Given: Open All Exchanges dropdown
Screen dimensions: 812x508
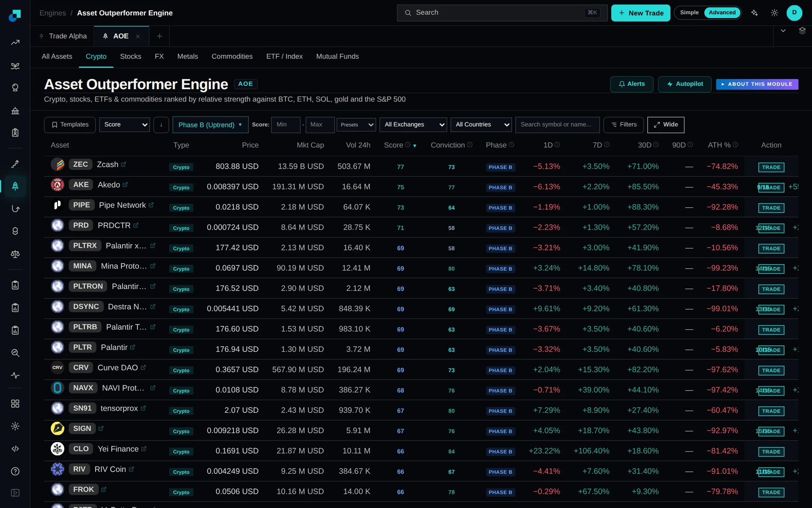Looking at the screenshot, I should tap(414, 125).
